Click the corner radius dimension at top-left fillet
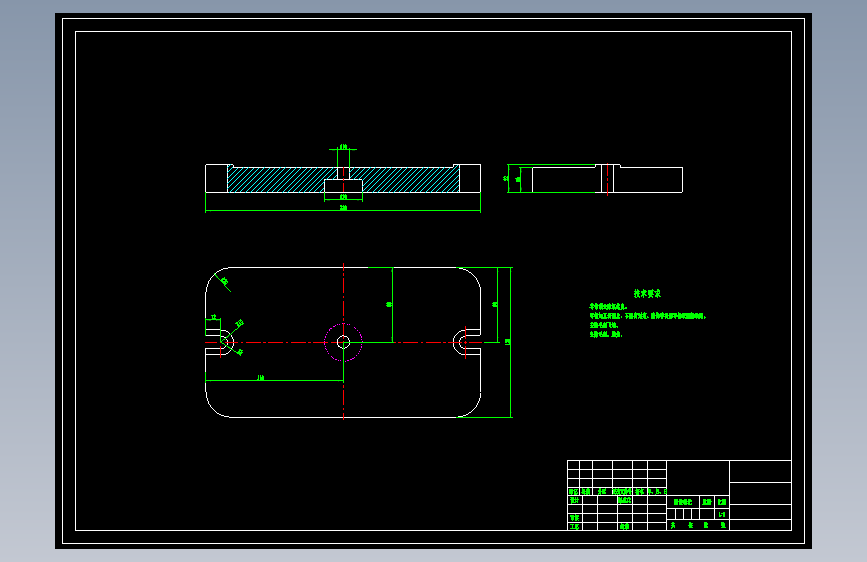The height and width of the screenshot is (562, 867). tap(223, 282)
